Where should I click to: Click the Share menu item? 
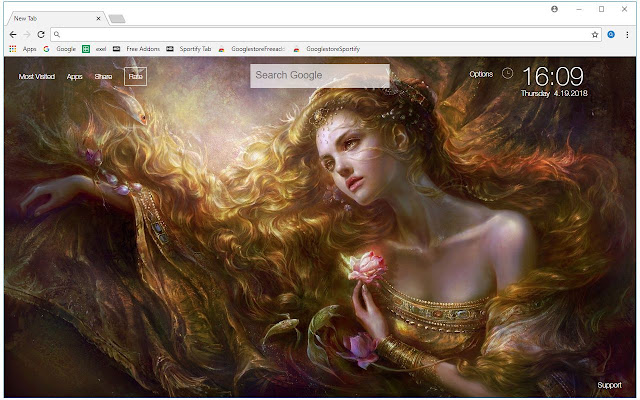pyautogui.click(x=103, y=76)
